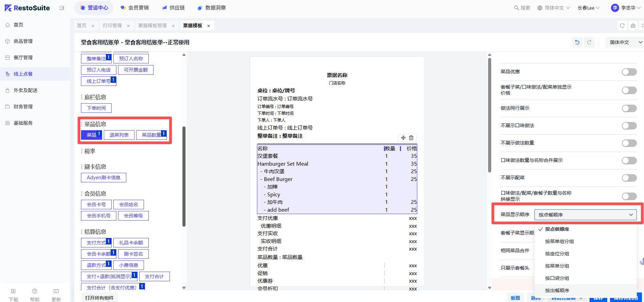Expand the 简体中文 template language dropdown

click(x=625, y=42)
